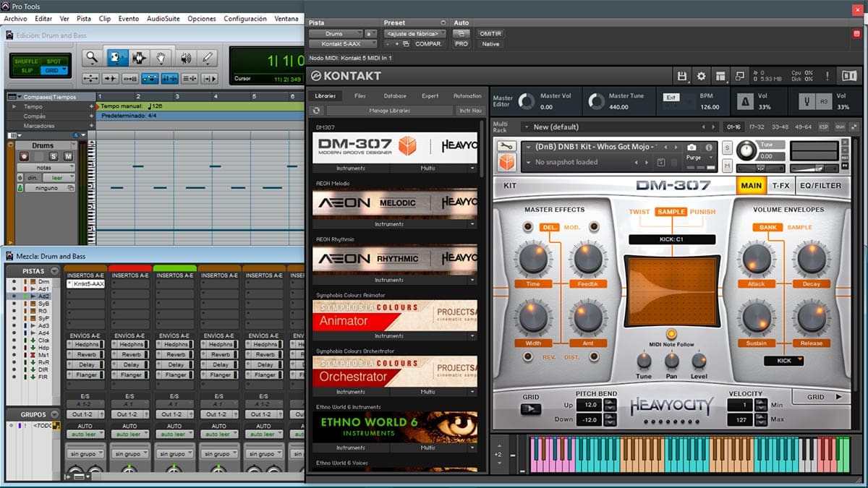Switch to Kontakt Files tab
This screenshot has width=868, height=488.
[360, 96]
